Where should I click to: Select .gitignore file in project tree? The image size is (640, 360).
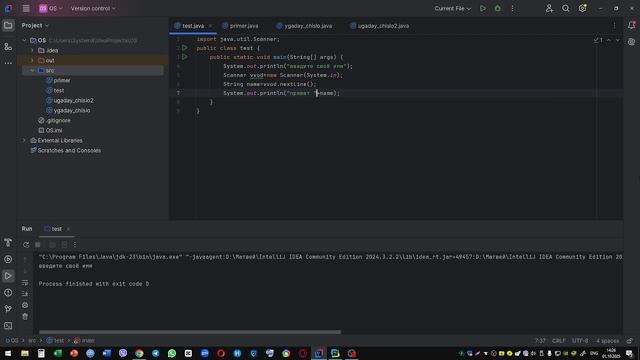(58, 120)
